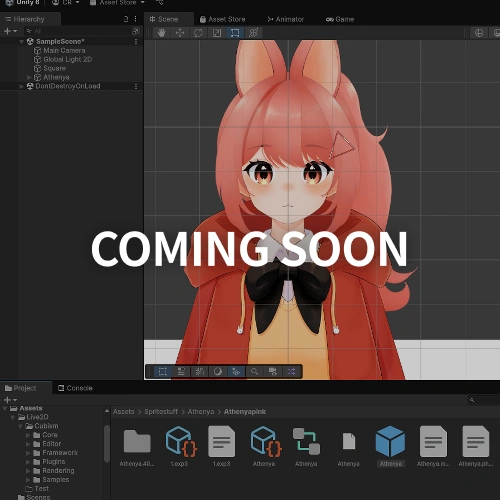
Task: Switch to the Console tab
Action: pyautogui.click(x=75, y=388)
